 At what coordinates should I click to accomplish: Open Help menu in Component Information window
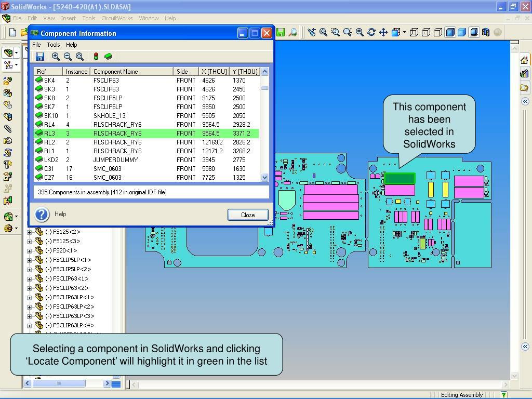click(x=71, y=45)
